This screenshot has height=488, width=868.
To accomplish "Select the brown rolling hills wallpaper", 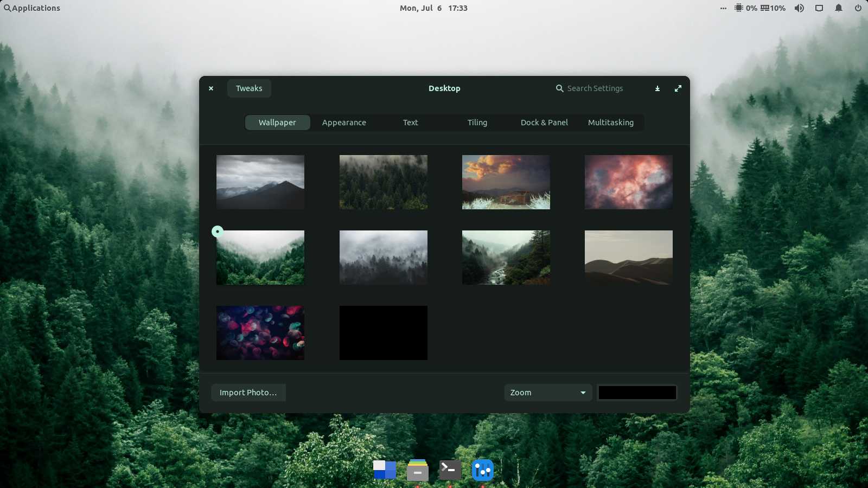I will point(629,258).
